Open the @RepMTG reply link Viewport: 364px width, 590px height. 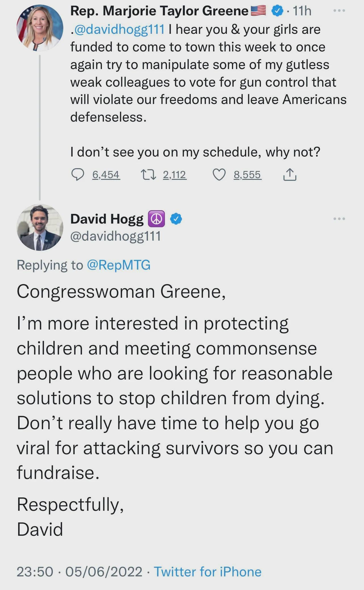point(118,265)
